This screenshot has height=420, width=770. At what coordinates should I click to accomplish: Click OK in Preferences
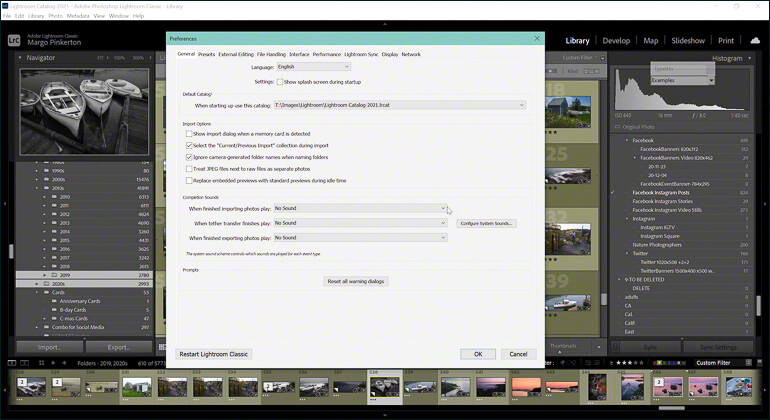point(478,354)
